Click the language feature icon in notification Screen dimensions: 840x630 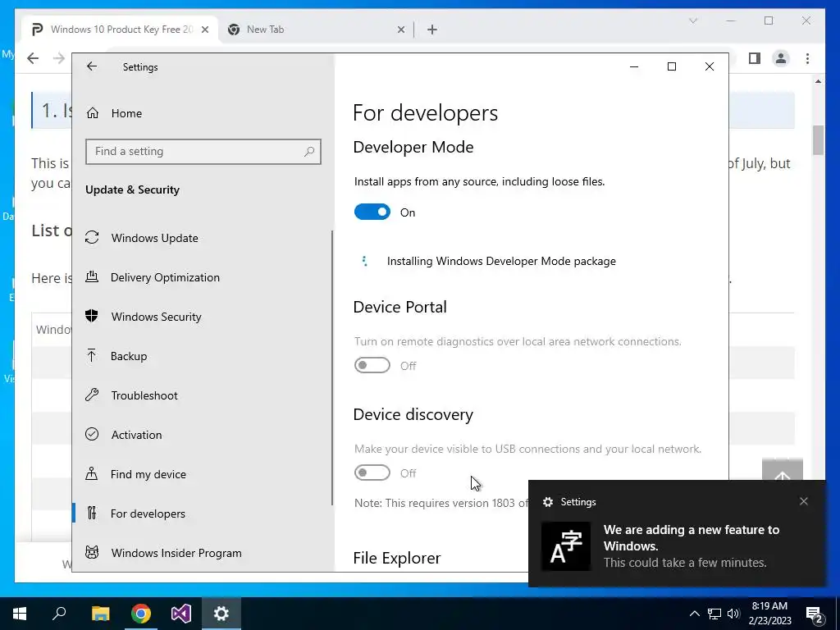(566, 546)
